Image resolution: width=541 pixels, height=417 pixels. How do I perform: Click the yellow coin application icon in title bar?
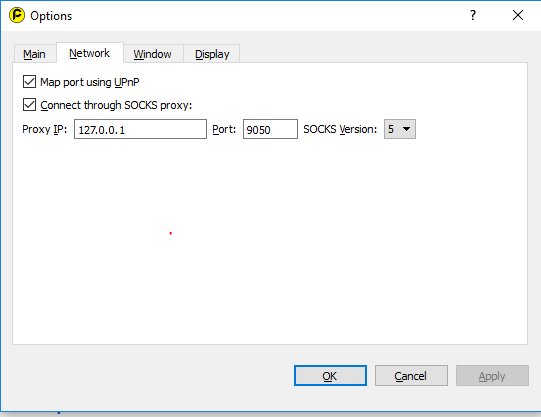click(x=17, y=16)
